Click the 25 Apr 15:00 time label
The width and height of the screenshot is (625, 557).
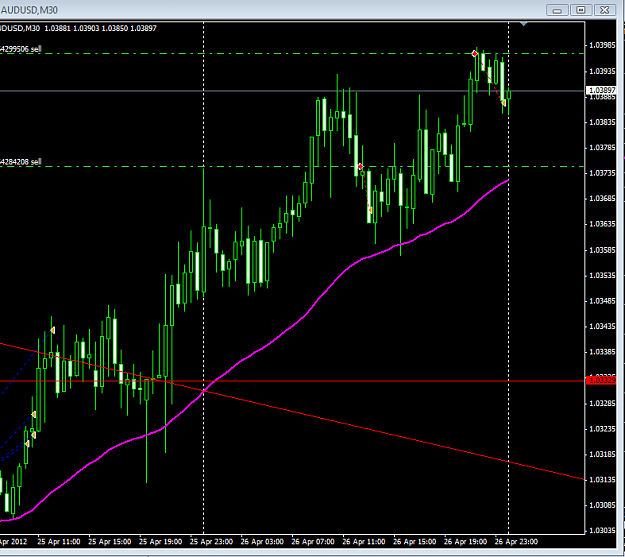110,542
